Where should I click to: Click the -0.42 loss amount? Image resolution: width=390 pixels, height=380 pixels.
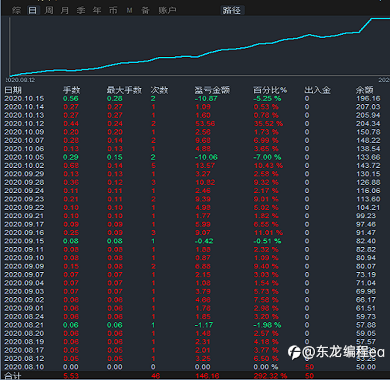[x=204, y=241]
